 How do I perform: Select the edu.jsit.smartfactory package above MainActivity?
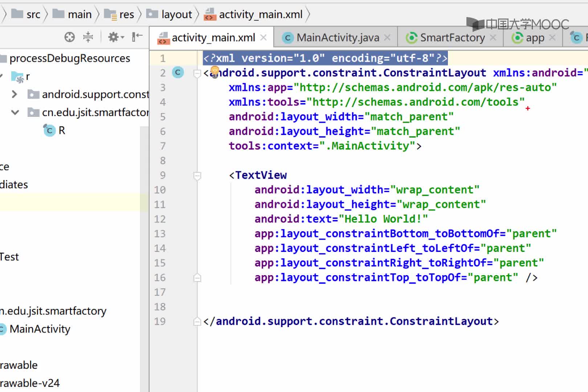[x=53, y=311]
